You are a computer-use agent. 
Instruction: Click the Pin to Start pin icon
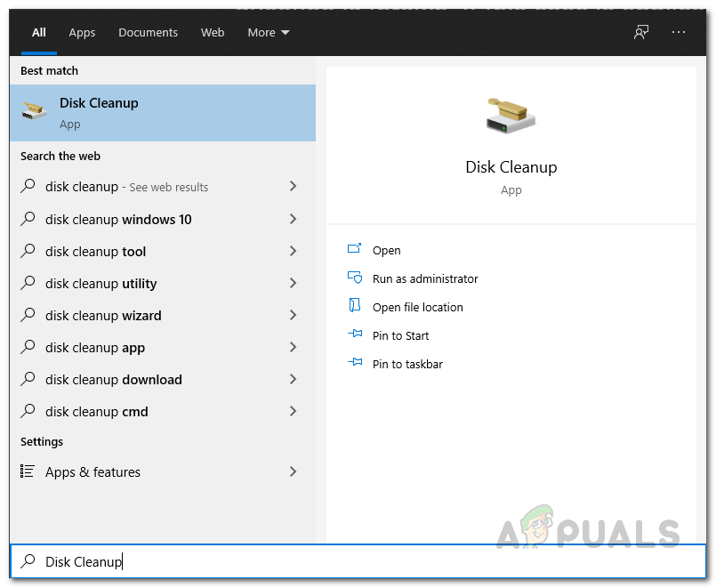tap(355, 334)
